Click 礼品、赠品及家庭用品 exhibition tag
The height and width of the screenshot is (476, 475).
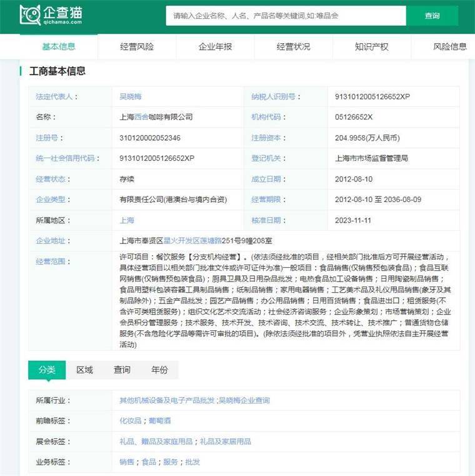coord(156,442)
